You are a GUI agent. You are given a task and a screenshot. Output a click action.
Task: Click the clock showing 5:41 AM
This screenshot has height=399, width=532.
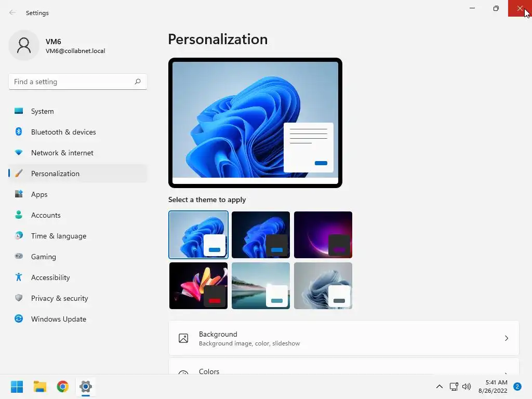coord(496,382)
